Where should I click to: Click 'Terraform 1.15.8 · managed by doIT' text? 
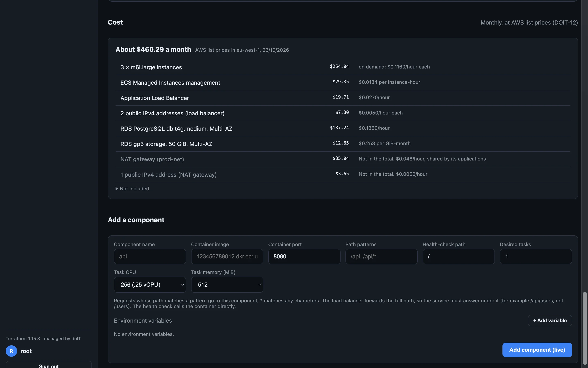[x=43, y=339]
